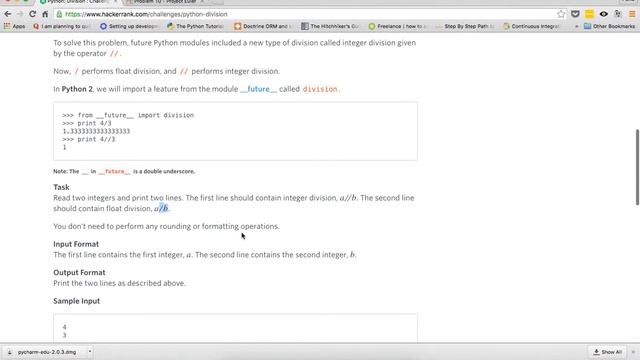Expand the pycharm download options arrow

click(x=90, y=352)
